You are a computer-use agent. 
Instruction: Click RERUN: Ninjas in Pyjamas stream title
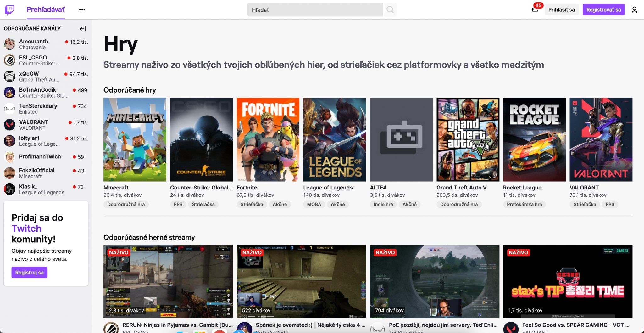178,325
